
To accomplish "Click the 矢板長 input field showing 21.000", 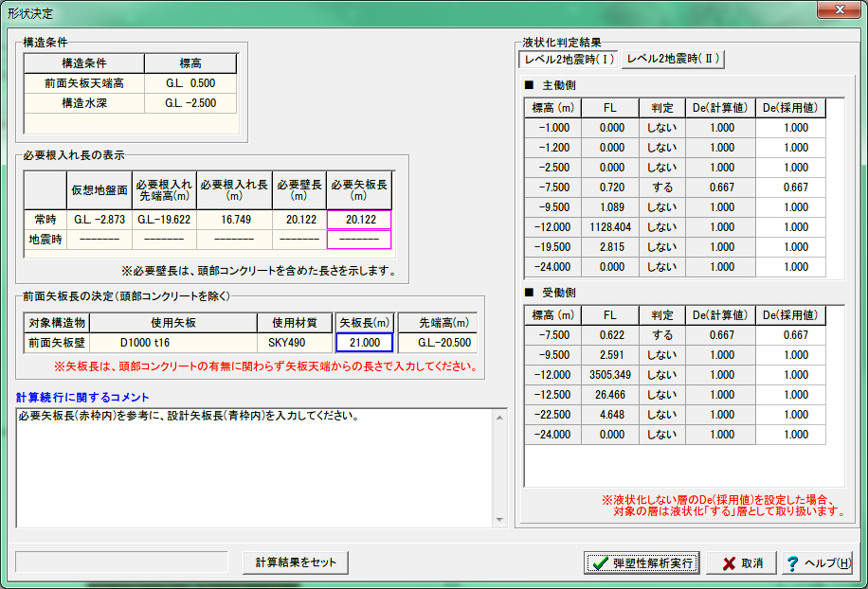I will pyautogui.click(x=365, y=343).
